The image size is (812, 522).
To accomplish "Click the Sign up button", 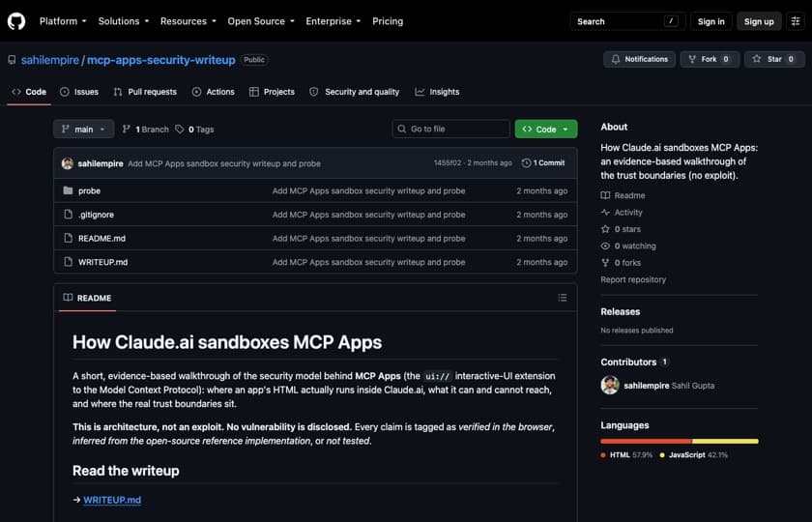I will tap(759, 21).
